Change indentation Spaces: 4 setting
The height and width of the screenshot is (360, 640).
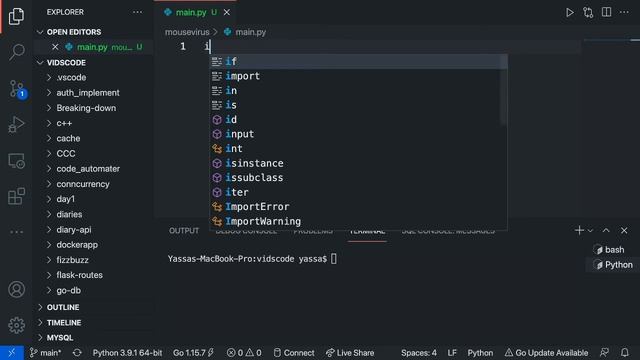(418, 353)
